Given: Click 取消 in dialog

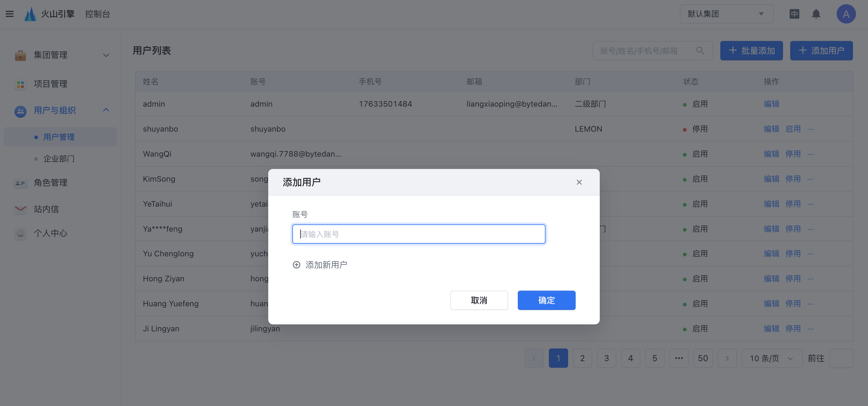Looking at the screenshot, I should coord(479,300).
